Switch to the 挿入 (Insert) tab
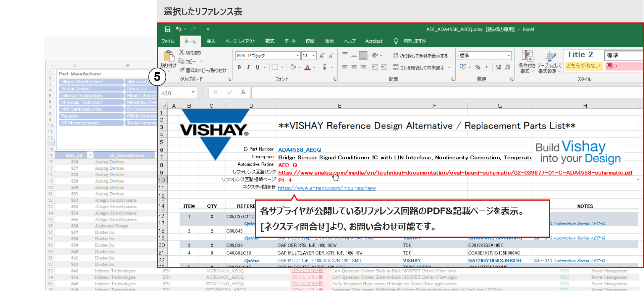 [211, 41]
